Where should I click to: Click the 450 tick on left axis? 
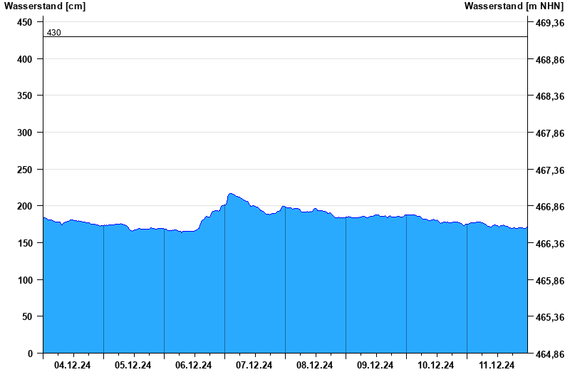click(25, 22)
